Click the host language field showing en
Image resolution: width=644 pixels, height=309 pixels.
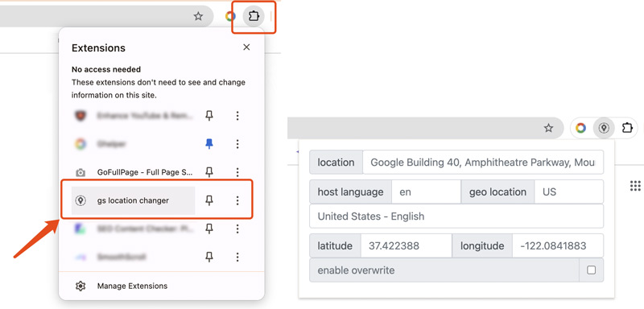point(427,192)
